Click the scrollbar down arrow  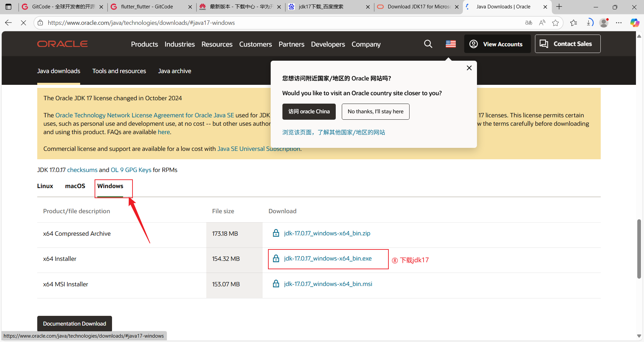(639, 336)
